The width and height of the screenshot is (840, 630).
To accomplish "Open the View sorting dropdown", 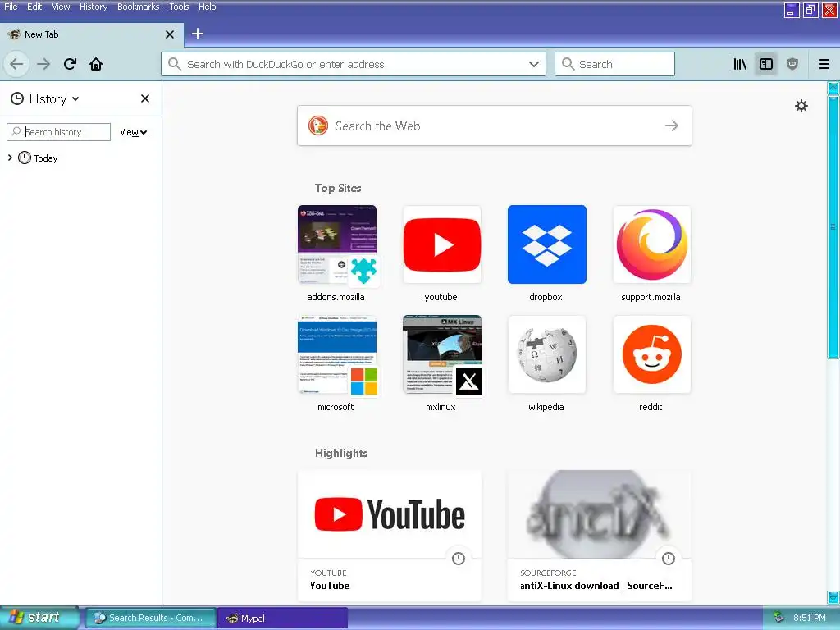I will 134,132.
